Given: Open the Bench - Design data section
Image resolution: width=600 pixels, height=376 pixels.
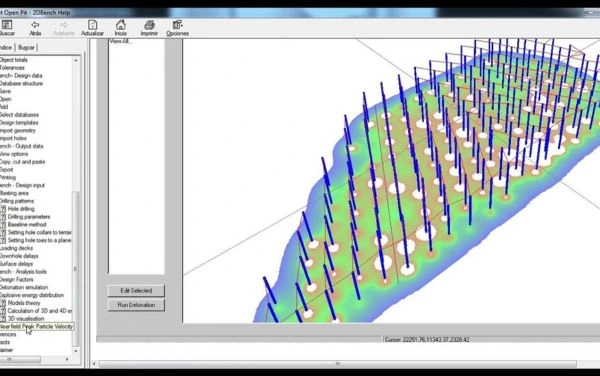Looking at the screenshot, I should click(21, 75).
